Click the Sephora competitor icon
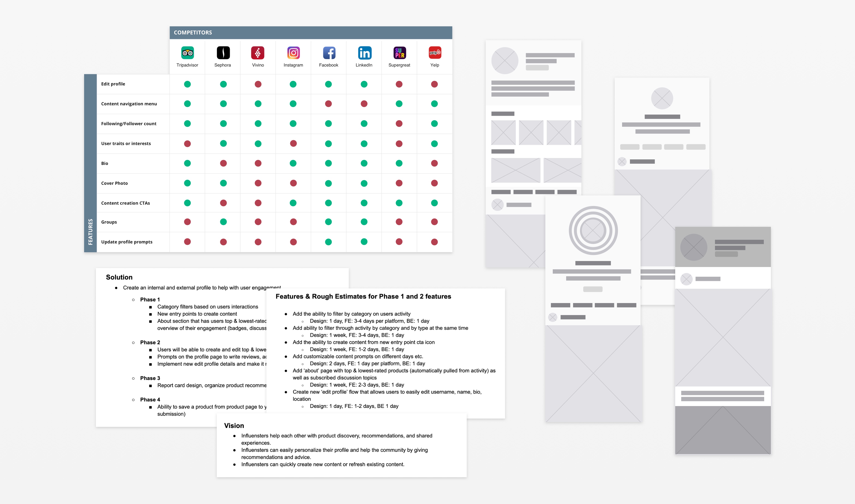This screenshot has width=855, height=504. click(x=223, y=54)
